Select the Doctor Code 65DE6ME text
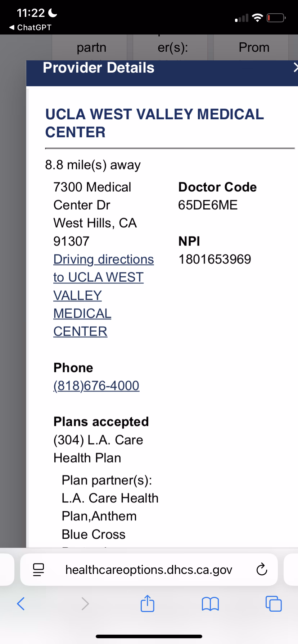Screen dimensions: 298x644 pyautogui.click(x=208, y=205)
